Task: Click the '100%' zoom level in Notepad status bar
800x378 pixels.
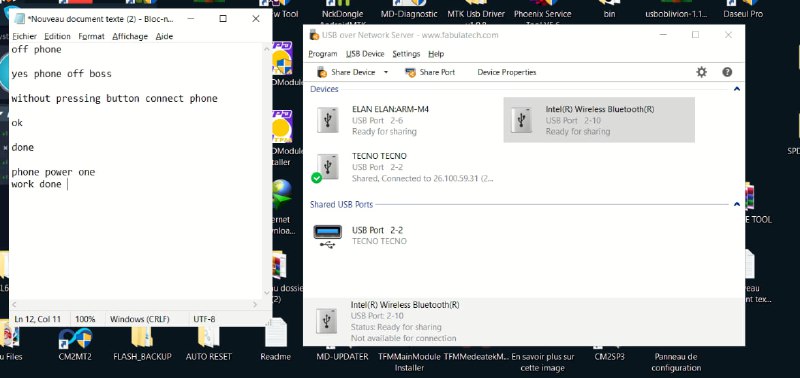Action: point(85,319)
